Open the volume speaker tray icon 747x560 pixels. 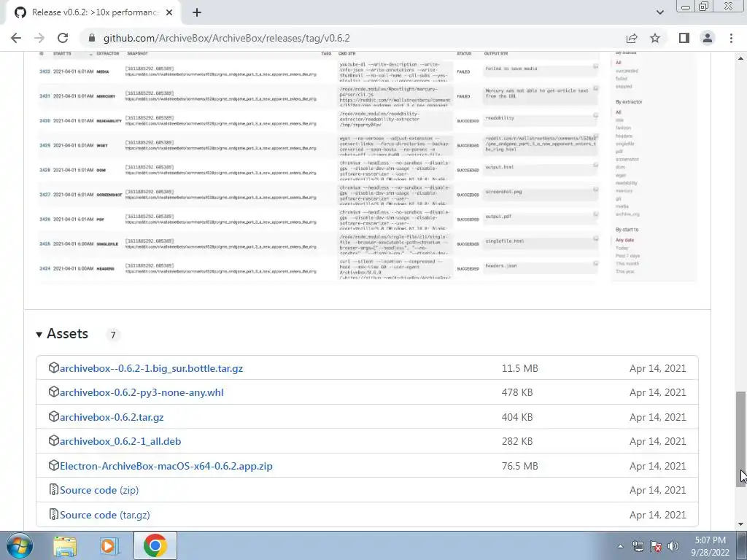click(x=673, y=546)
